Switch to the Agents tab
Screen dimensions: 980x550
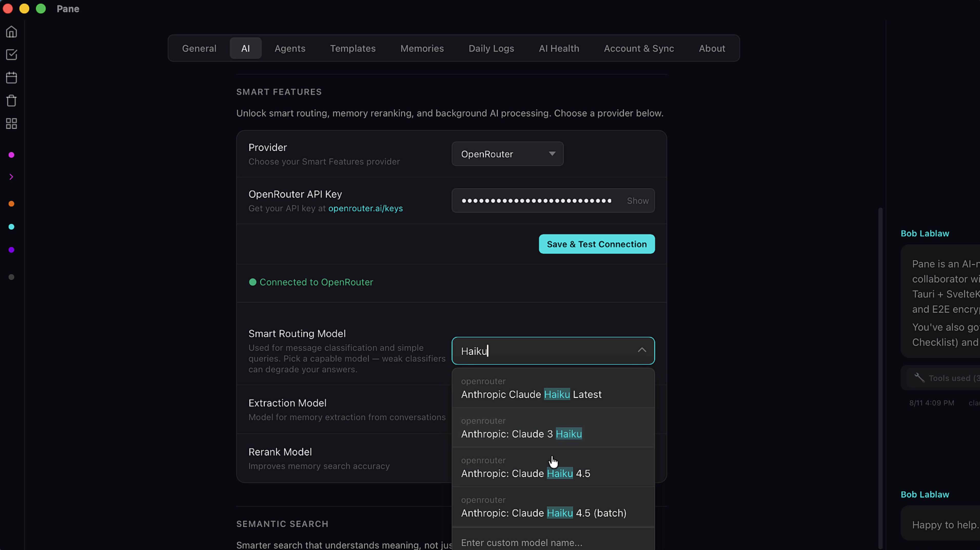tap(290, 48)
